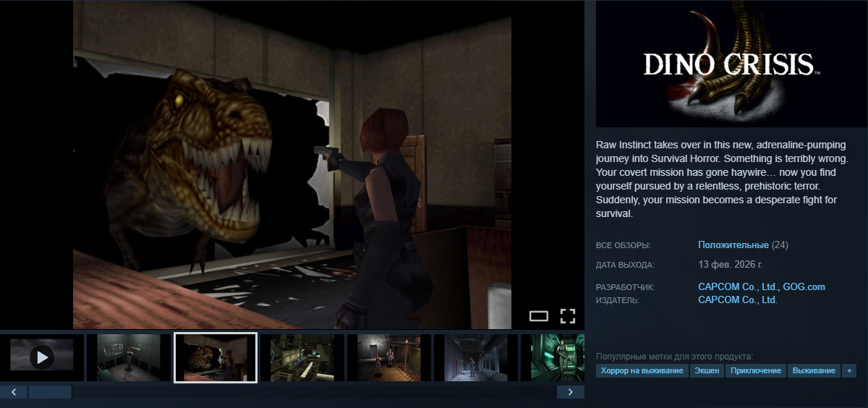Select the Экшен tag

pos(707,370)
